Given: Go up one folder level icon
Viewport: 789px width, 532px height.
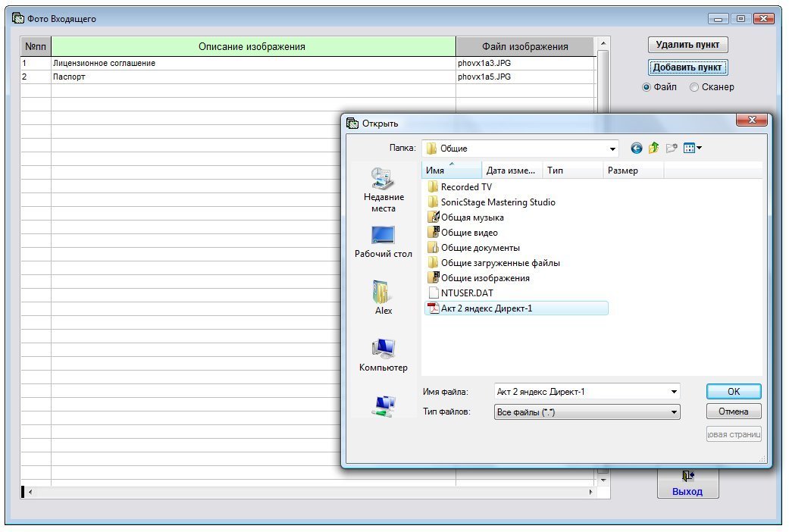Looking at the screenshot, I should [653, 149].
